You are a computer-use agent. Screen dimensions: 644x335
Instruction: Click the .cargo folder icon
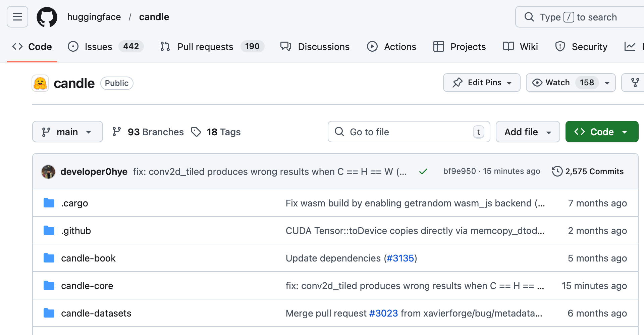(49, 203)
